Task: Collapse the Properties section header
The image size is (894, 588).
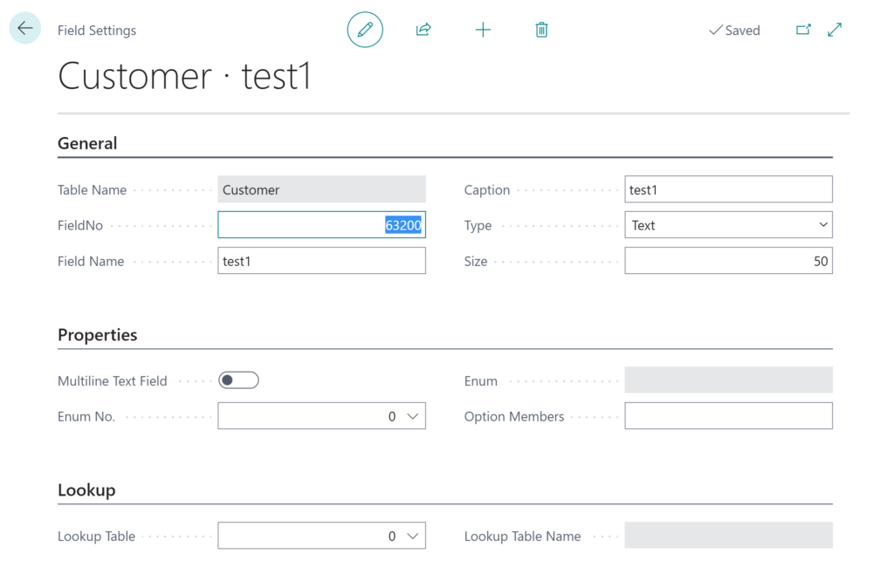Action: point(98,334)
